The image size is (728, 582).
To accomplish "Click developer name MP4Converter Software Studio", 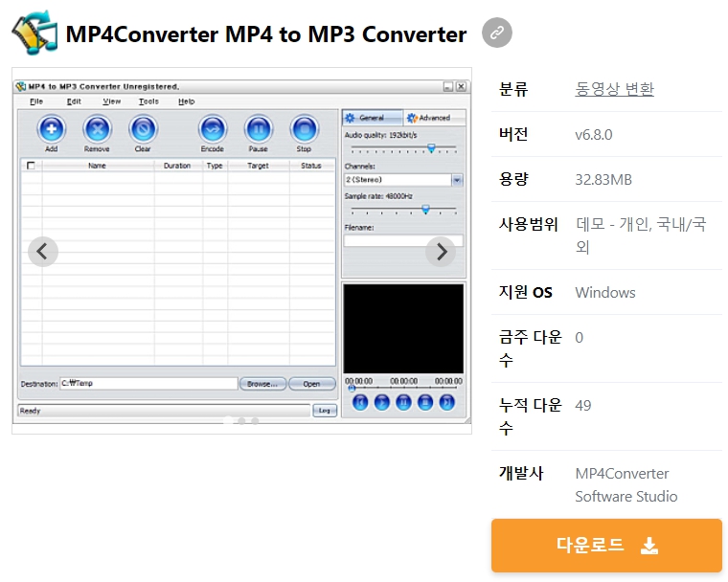I will [x=626, y=485].
